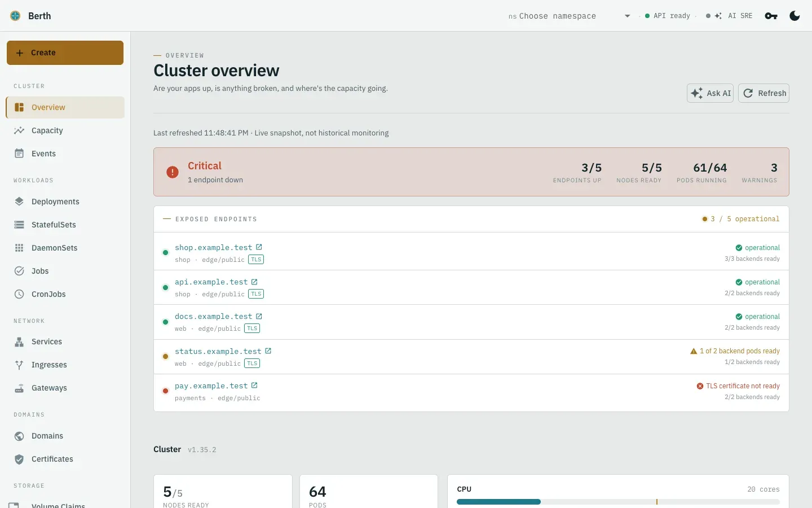Screen dimensions: 812x508
Task: Click the Refresh button
Action: tap(764, 93)
